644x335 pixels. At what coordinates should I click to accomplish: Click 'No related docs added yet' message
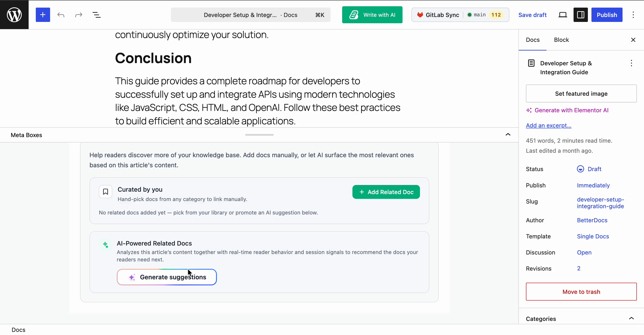point(208,212)
